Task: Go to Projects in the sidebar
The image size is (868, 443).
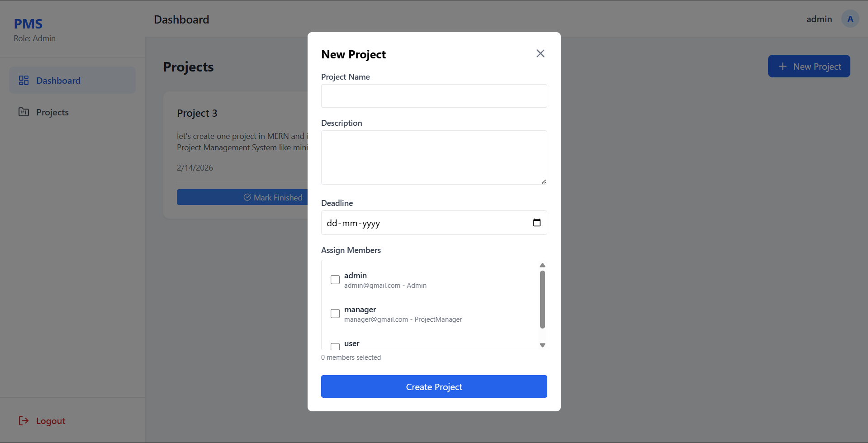Action: 52,112
